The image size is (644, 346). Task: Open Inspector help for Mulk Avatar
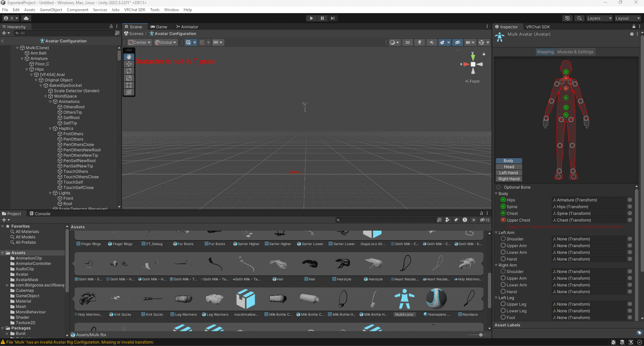pyautogui.click(x=632, y=34)
